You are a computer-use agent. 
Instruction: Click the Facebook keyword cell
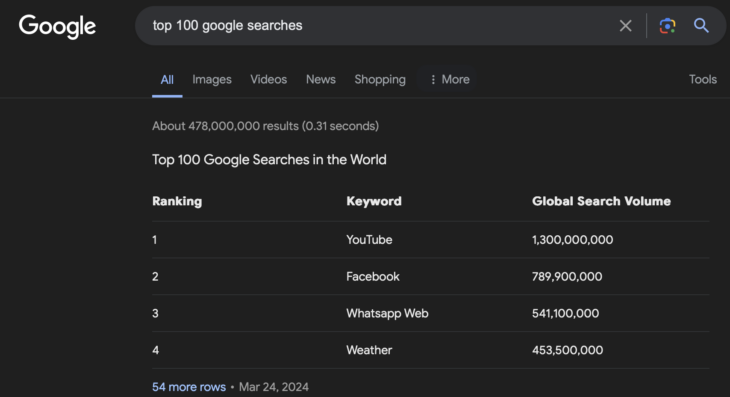click(x=372, y=276)
